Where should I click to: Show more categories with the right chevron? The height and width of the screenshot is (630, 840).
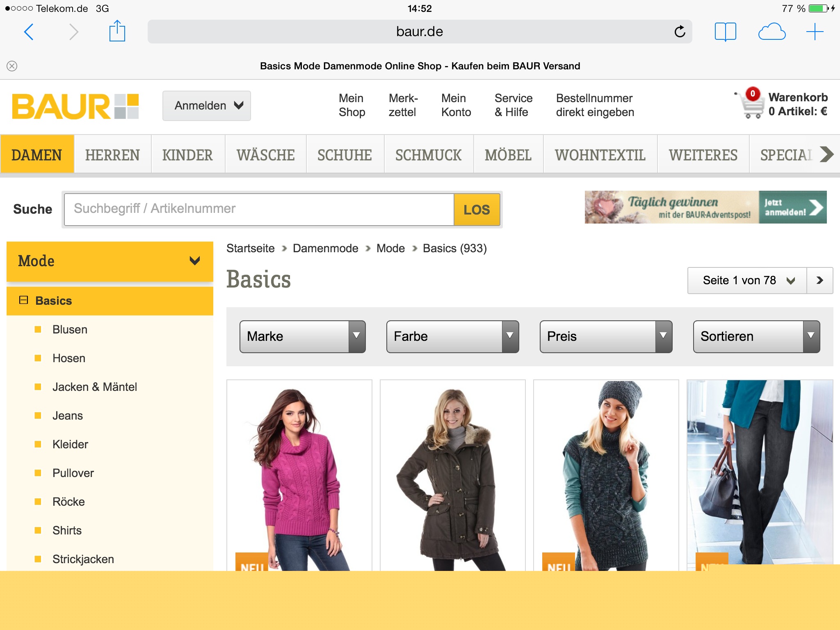pos(826,154)
